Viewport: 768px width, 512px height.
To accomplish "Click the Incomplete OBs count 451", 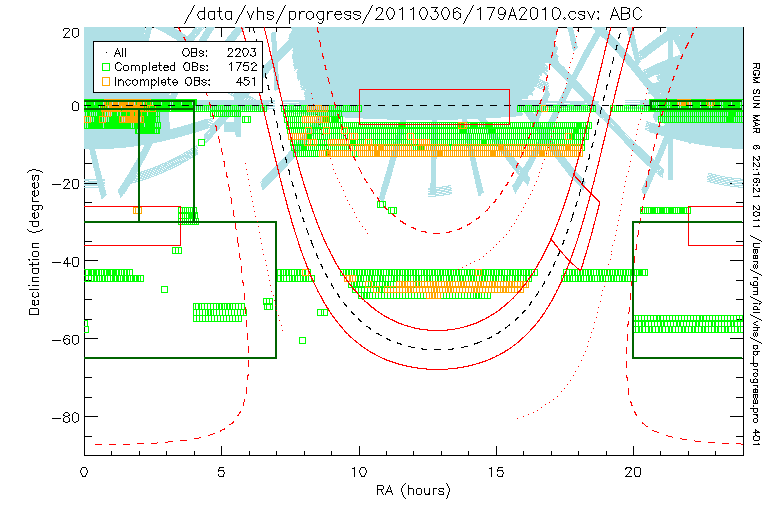I will (x=246, y=80).
